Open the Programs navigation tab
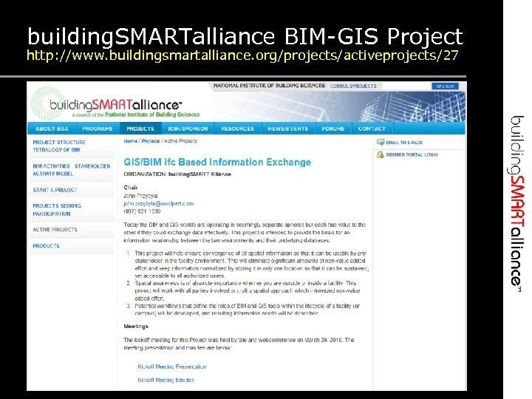This screenshot has height=399, width=532. tap(98, 129)
